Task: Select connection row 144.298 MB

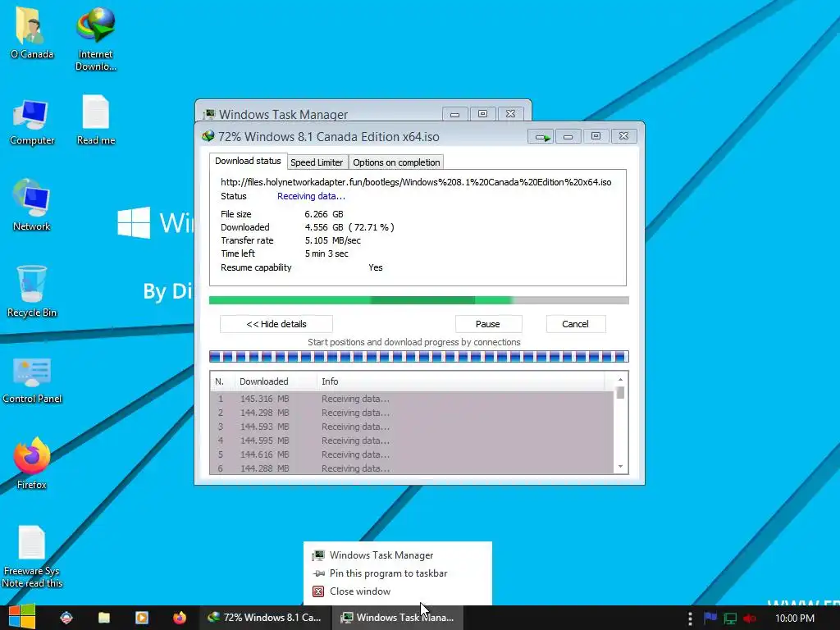Action: pos(412,413)
